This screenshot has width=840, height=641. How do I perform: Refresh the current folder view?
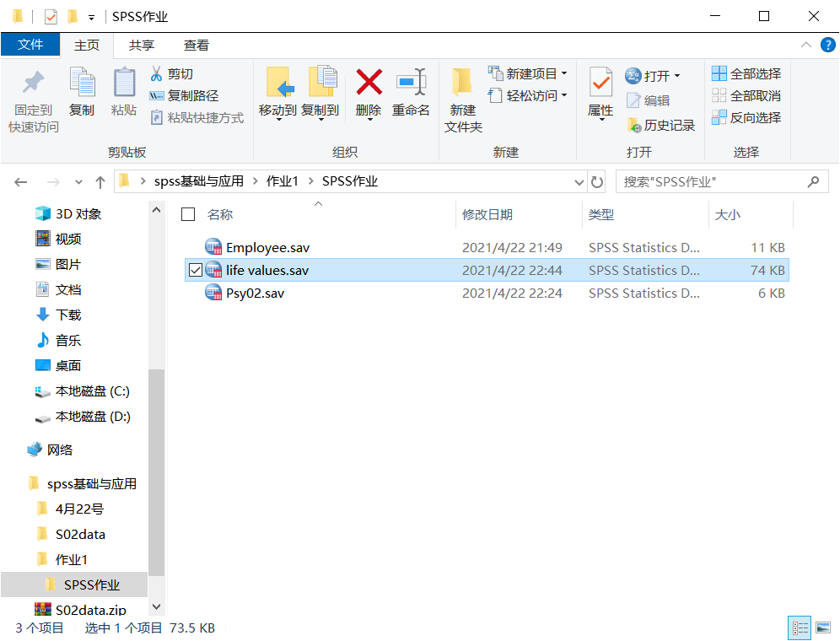[x=597, y=182]
